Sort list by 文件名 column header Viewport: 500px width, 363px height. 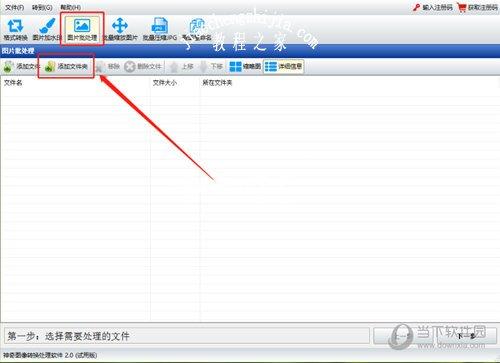13,83
